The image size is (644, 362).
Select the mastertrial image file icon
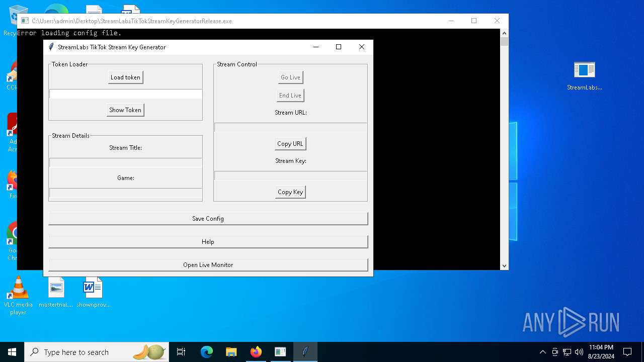56,293
